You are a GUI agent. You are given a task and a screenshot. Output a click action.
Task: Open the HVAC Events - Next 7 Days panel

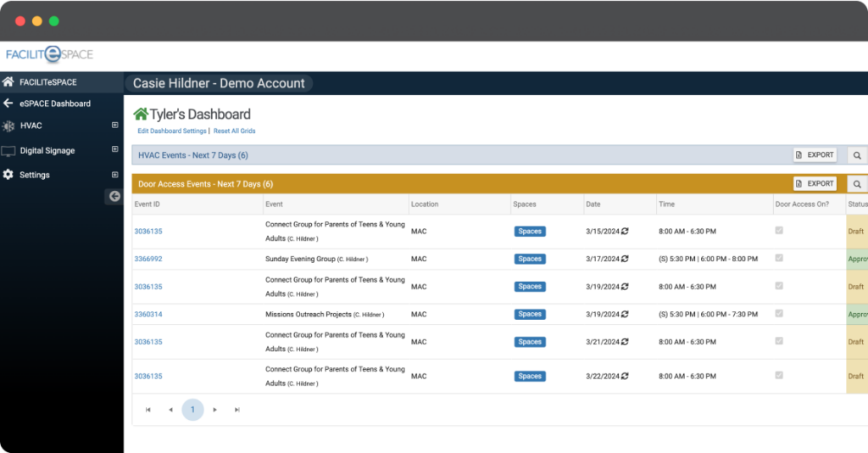pos(193,155)
